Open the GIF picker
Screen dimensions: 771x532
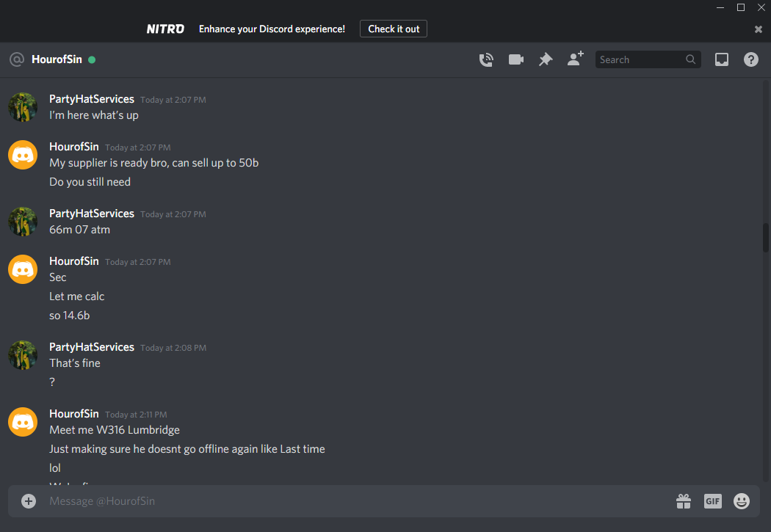point(712,501)
